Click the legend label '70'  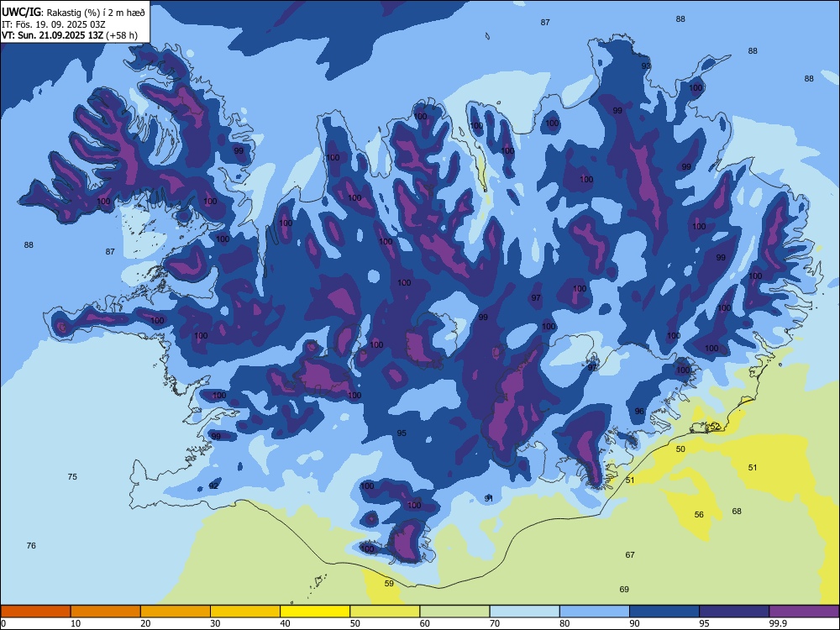click(495, 623)
